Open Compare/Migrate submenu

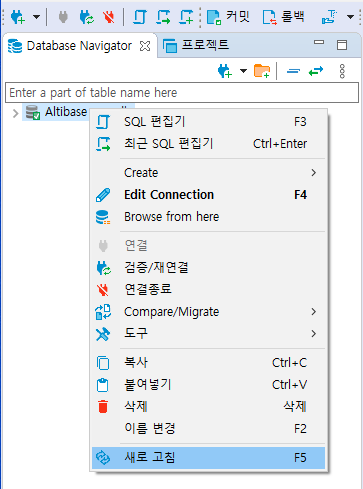(x=208, y=312)
